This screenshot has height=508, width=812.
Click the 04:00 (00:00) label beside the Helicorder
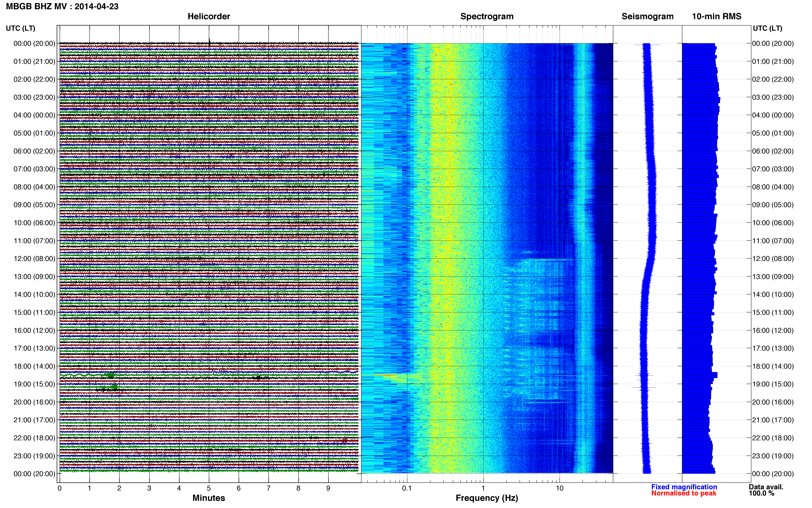[x=34, y=115]
